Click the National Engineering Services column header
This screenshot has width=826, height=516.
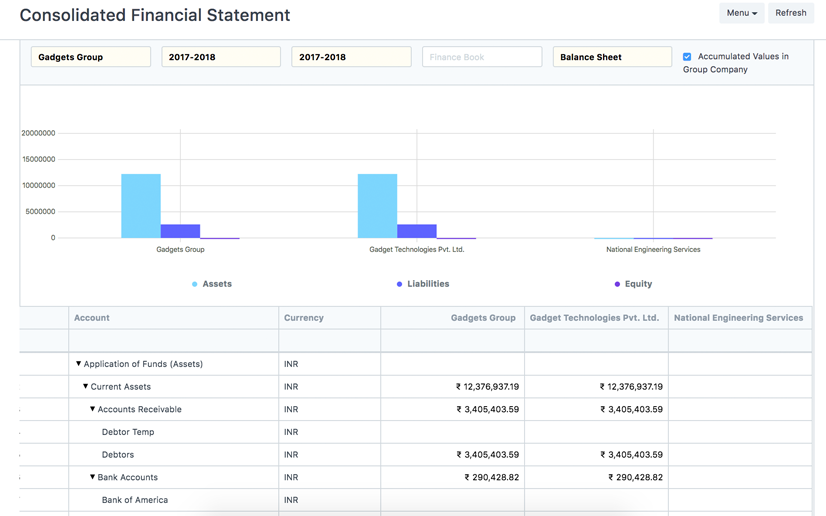point(738,318)
